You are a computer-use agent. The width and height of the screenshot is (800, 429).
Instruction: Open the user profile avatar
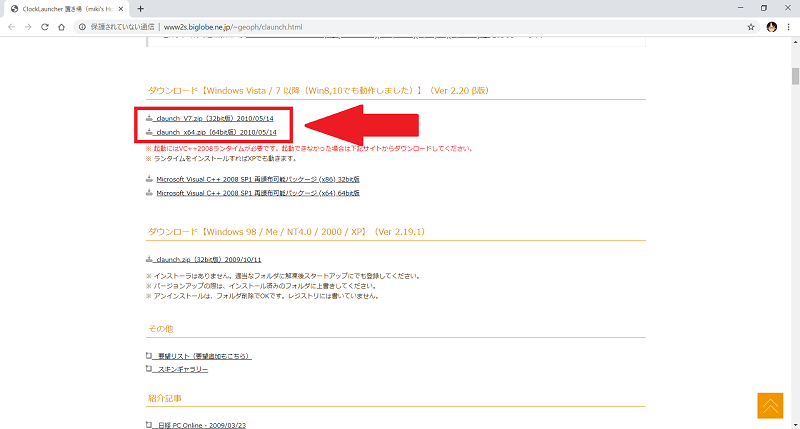coord(771,27)
